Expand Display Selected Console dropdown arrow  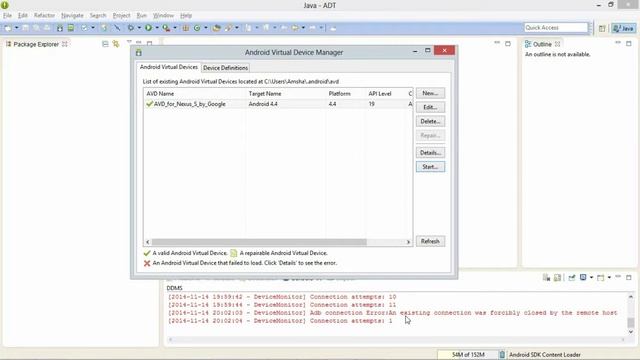pyautogui.click(x=591, y=278)
